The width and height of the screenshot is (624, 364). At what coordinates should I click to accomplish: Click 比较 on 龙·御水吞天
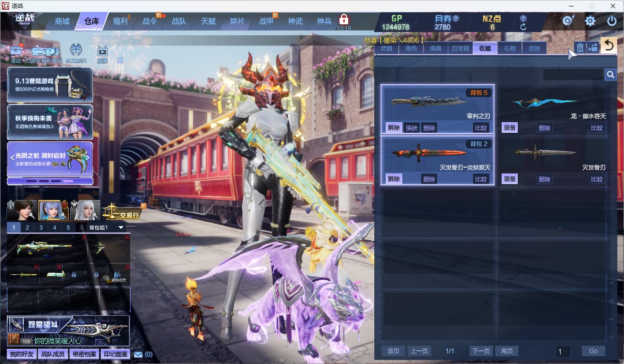(597, 128)
